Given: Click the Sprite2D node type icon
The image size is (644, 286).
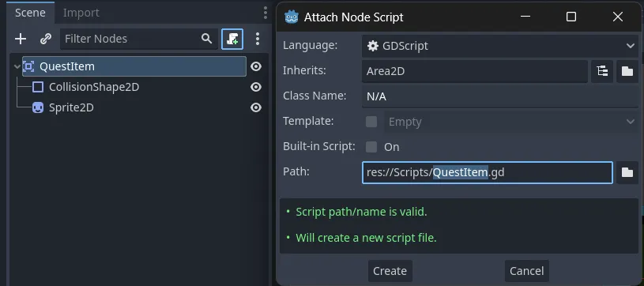Looking at the screenshot, I should coord(38,107).
